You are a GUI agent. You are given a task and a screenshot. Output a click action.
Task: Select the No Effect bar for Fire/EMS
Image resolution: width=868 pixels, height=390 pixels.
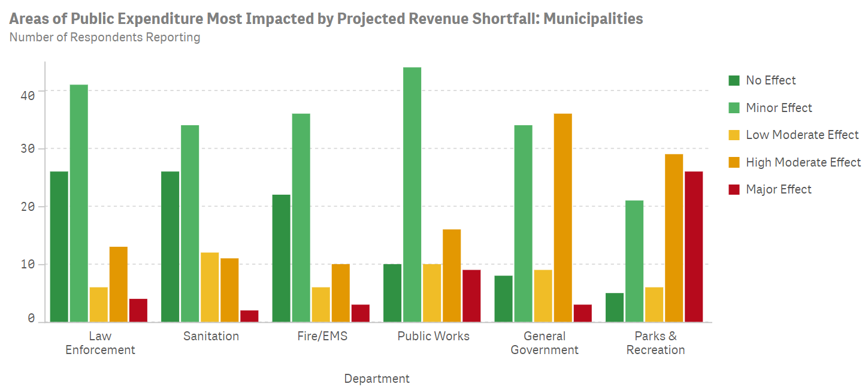tap(281, 258)
